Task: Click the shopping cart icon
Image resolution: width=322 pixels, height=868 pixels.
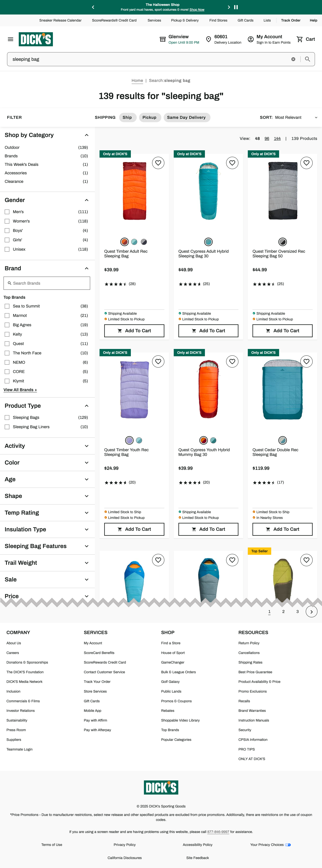Action: (x=299, y=39)
